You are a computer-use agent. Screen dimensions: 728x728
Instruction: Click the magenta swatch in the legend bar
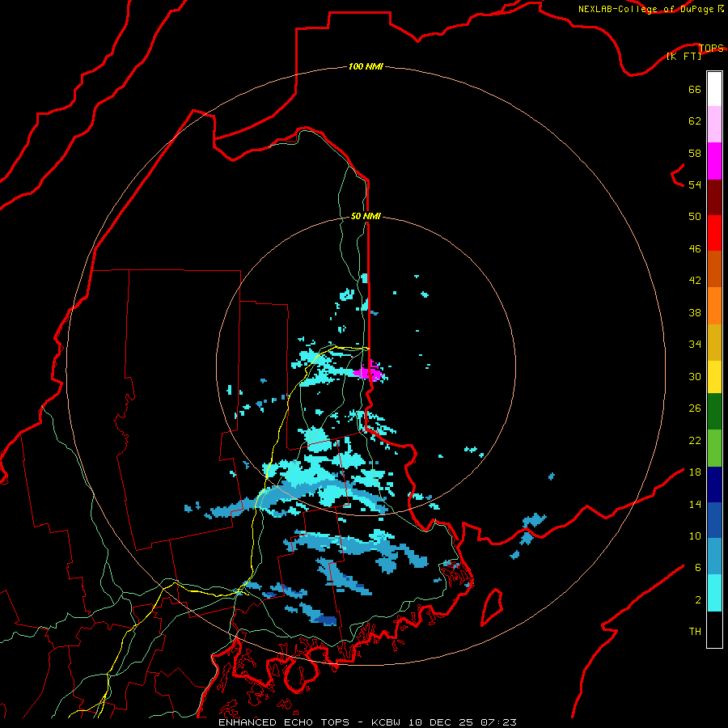[714, 161]
